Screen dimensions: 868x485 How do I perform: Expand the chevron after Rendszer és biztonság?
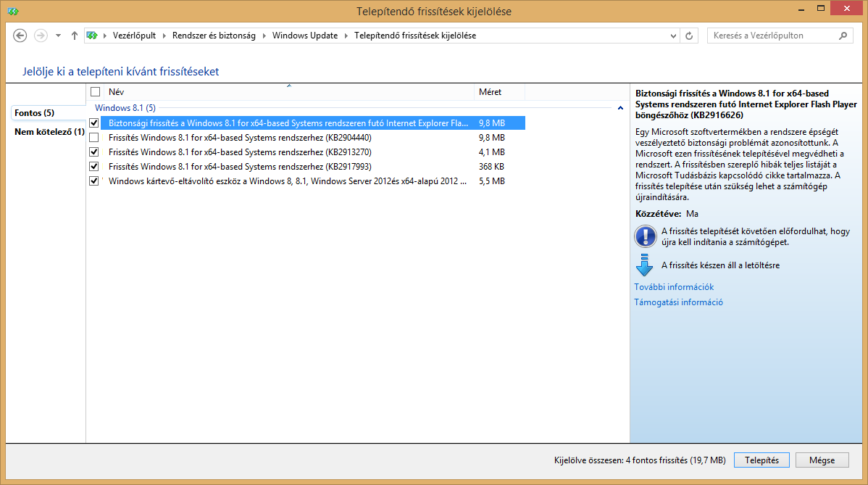[x=264, y=36]
